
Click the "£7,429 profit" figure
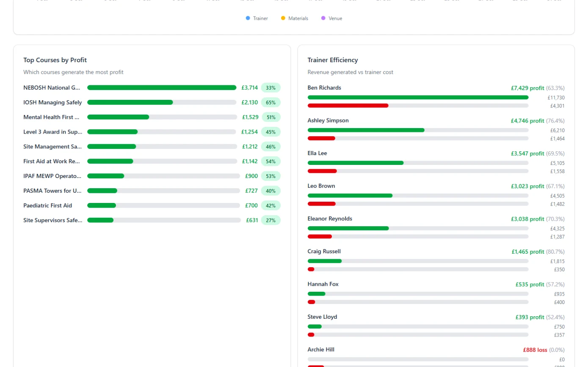coord(527,88)
